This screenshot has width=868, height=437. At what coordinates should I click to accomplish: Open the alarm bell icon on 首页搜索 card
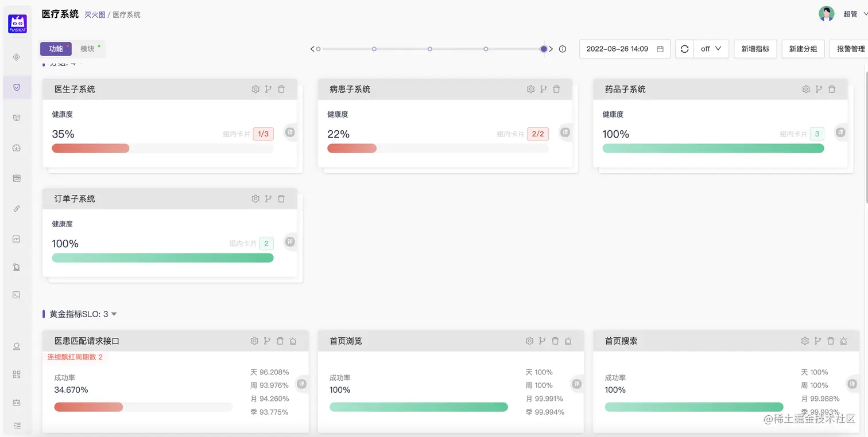(x=843, y=340)
